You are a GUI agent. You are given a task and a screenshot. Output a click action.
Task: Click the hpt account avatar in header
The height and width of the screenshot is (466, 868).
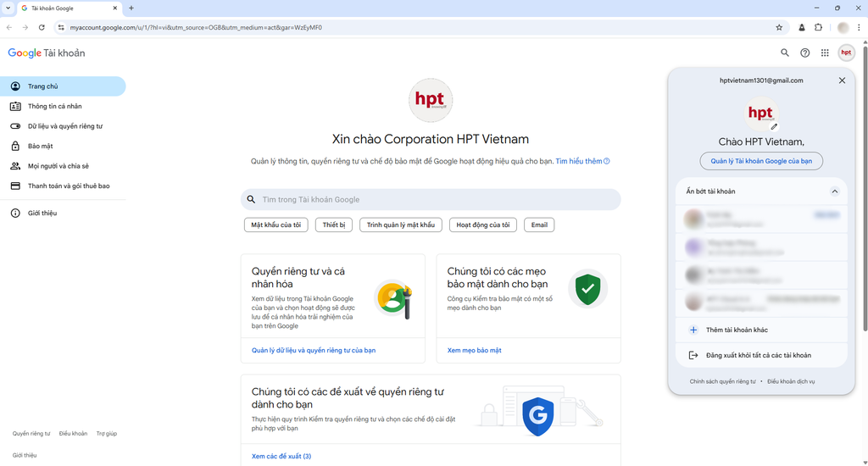pyautogui.click(x=847, y=53)
